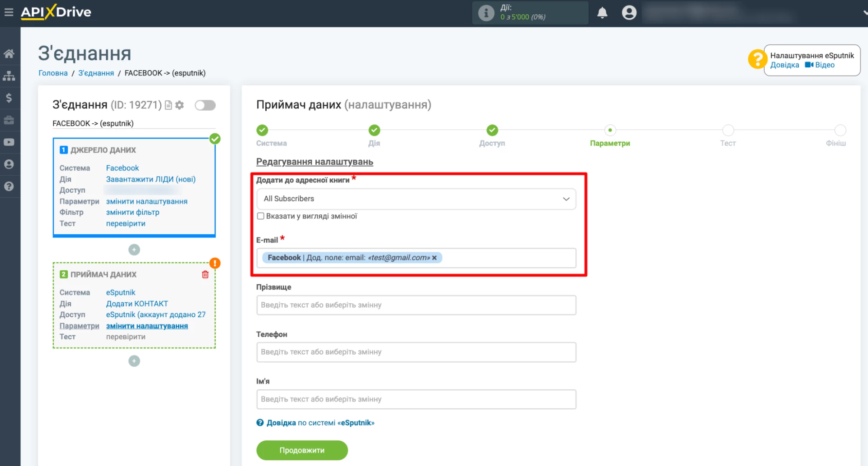The width and height of the screenshot is (868, 466).
Task: Add step below data receiver block
Action: 134,361
